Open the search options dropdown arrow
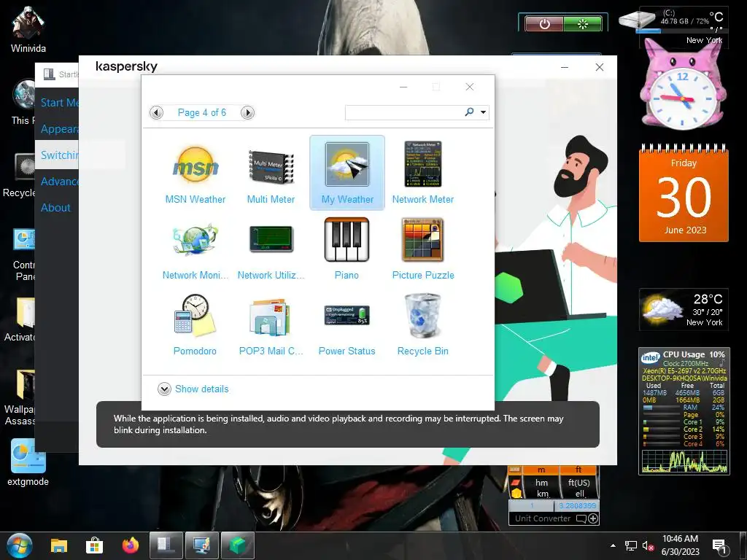 tap(483, 112)
